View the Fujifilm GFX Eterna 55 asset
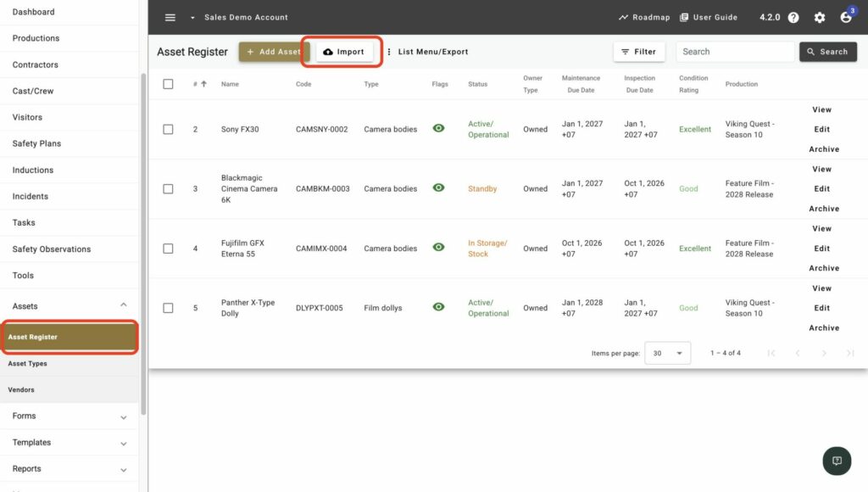Image resolution: width=868 pixels, height=492 pixels. [821, 228]
